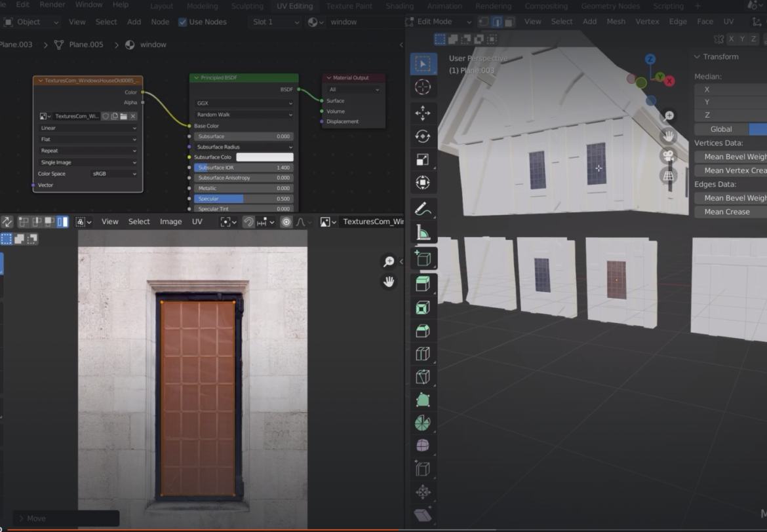Click the Subsurface Color white swatch

point(265,157)
